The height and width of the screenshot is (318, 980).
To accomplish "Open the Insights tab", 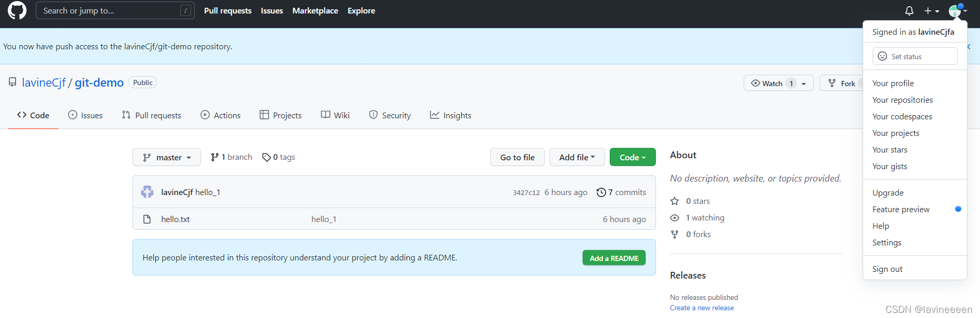I will (x=450, y=115).
